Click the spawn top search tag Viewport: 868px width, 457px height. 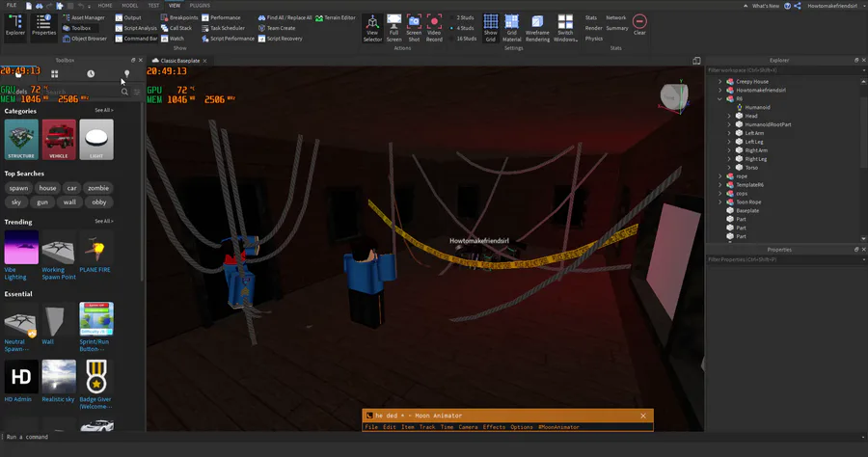pos(18,188)
